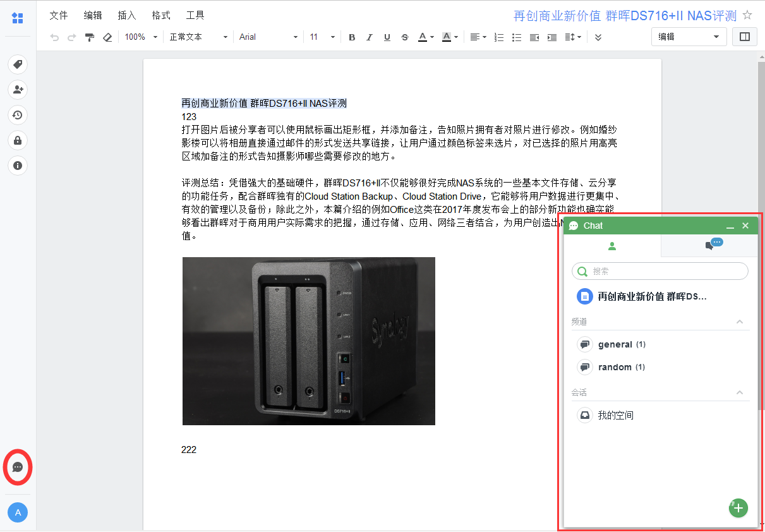Toggle the side panel layout button
The image size is (765, 532).
(x=745, y=37)
